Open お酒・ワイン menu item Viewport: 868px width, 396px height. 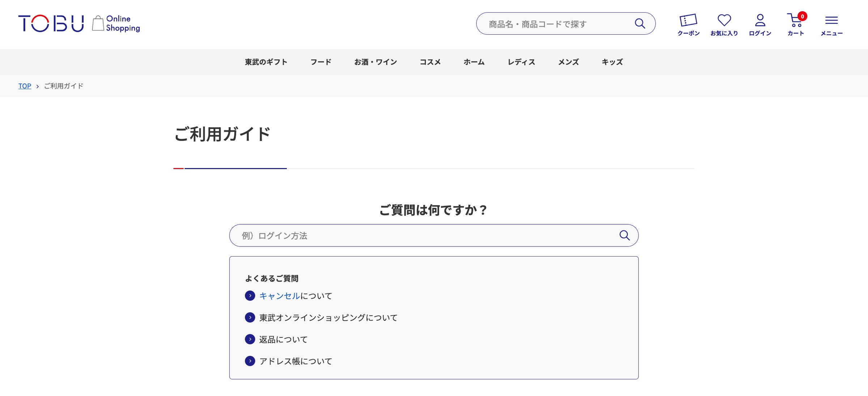pyautogui.click(x=376, y=62)
